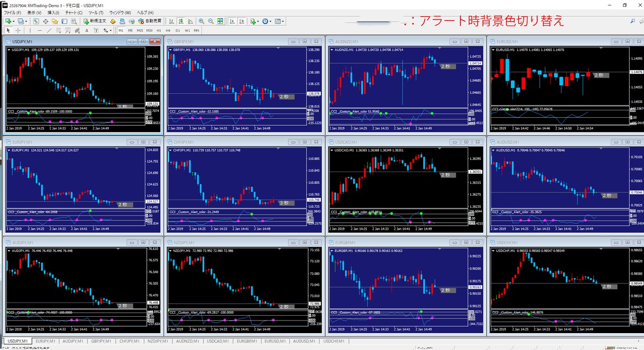Viewport: 644px width, 350px height.
Task: Show the Navigator panel icon
Action: pos(55,22)
